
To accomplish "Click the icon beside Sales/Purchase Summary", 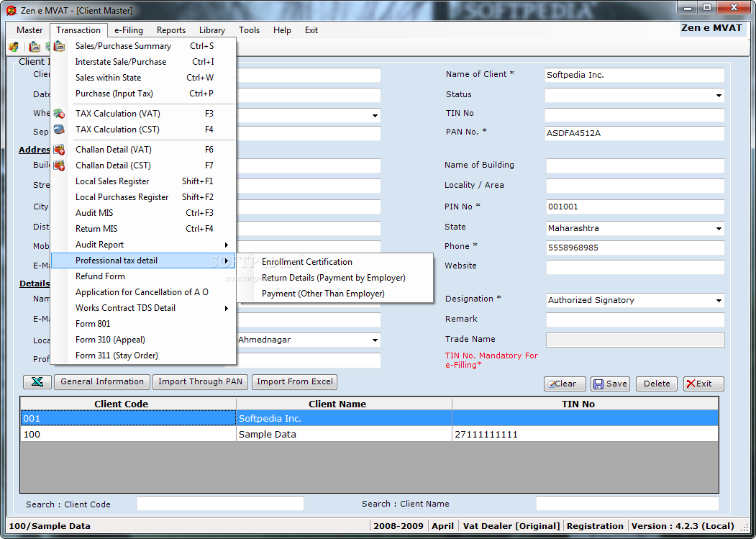I will tap(59, 46).
